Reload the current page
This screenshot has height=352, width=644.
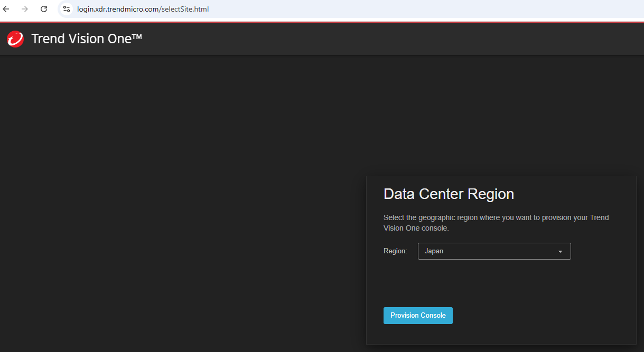point(44,9)
